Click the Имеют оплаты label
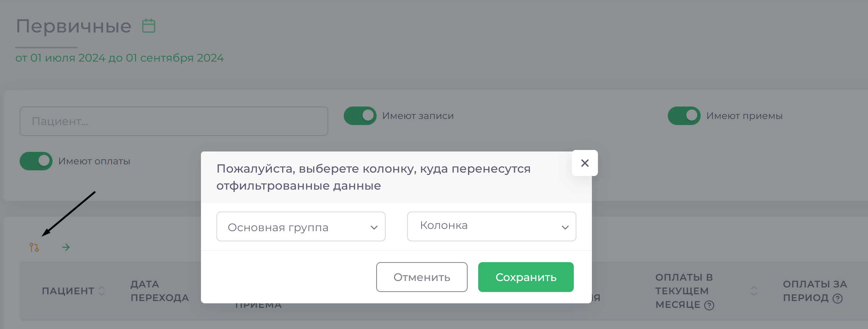 click(94, 161)
